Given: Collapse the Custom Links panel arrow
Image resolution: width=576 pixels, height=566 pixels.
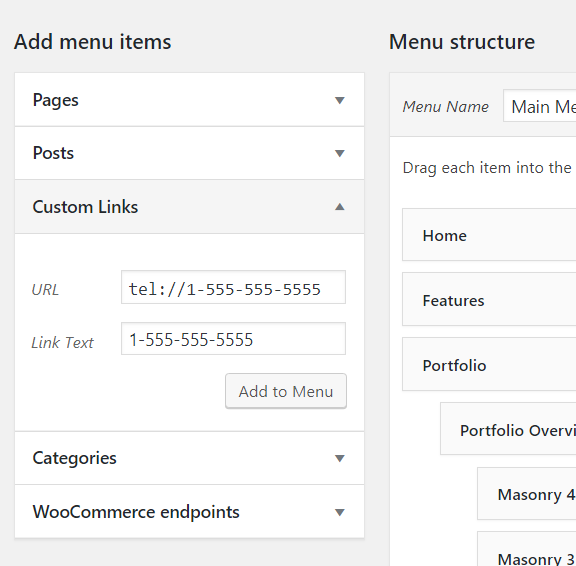Looking at the screenshot, I should tap(340, 207).
